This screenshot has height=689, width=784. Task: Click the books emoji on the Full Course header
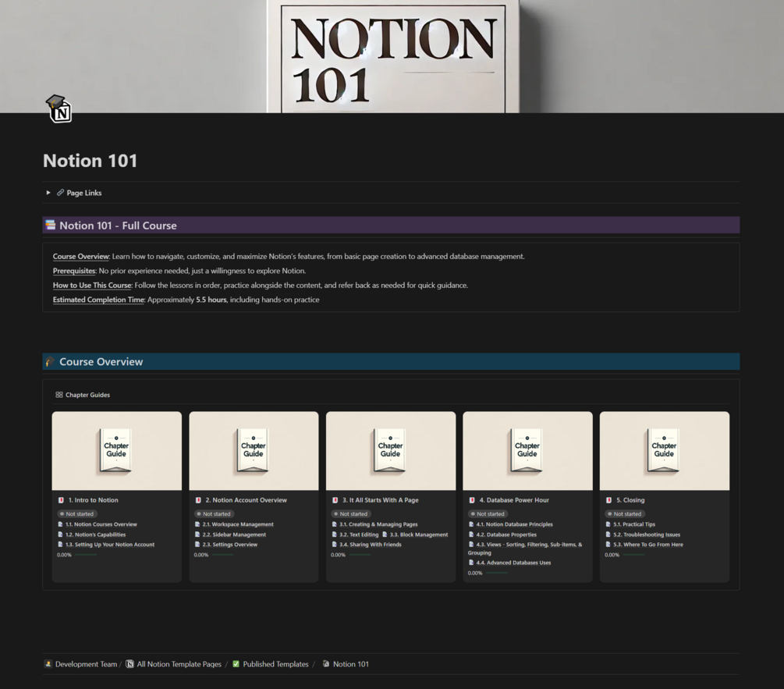click(51, 224)
